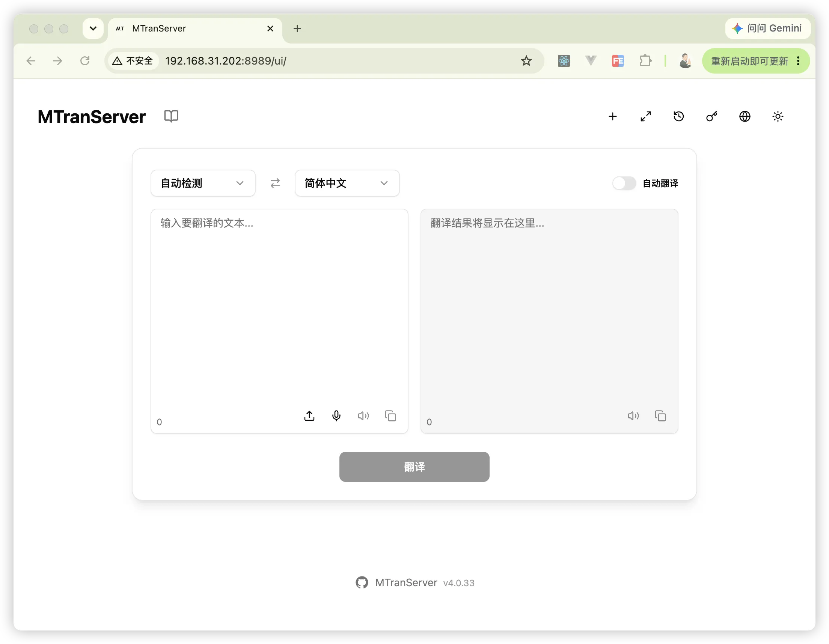This screenshot has height=644, width=829.
Task: Toggle the sun theme icon
Action: pyautogui.click(x=778, y=116)
